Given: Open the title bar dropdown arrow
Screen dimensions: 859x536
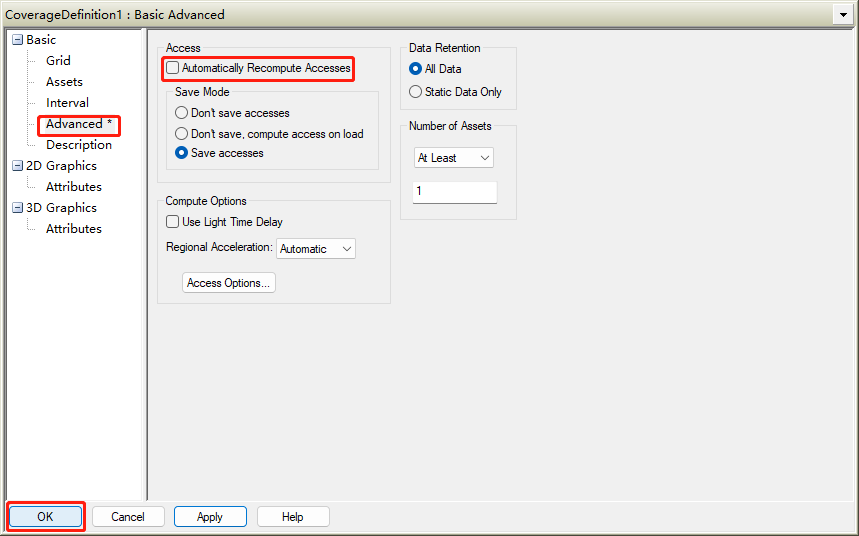Looking at the screenshot, I should pyautogui.click(x=845, y=15).
